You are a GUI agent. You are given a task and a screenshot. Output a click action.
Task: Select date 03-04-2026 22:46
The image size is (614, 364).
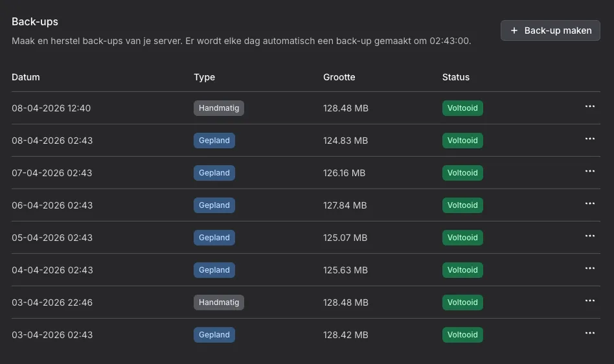tap(52, 302)
